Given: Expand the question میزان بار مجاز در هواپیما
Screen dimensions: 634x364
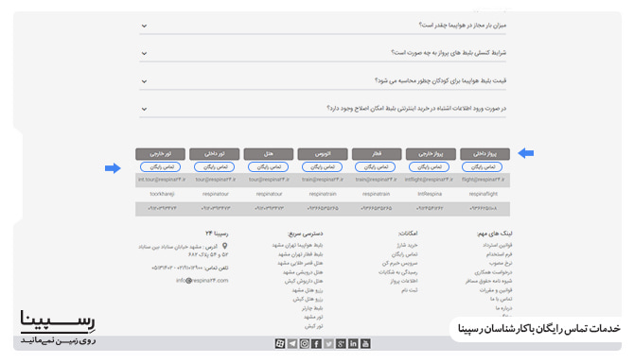Looking at the screenshot, I should [x=323, y=26].
